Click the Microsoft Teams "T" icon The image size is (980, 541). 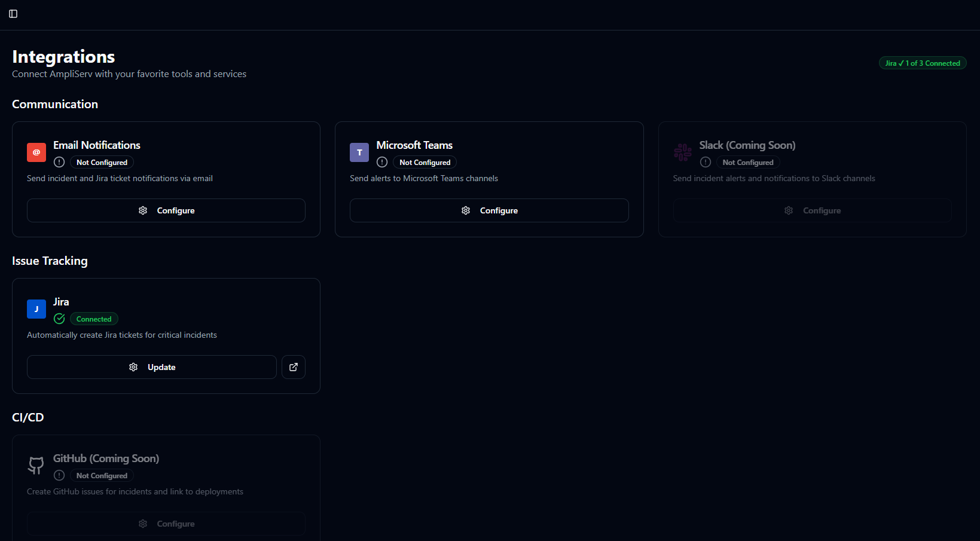359,152
